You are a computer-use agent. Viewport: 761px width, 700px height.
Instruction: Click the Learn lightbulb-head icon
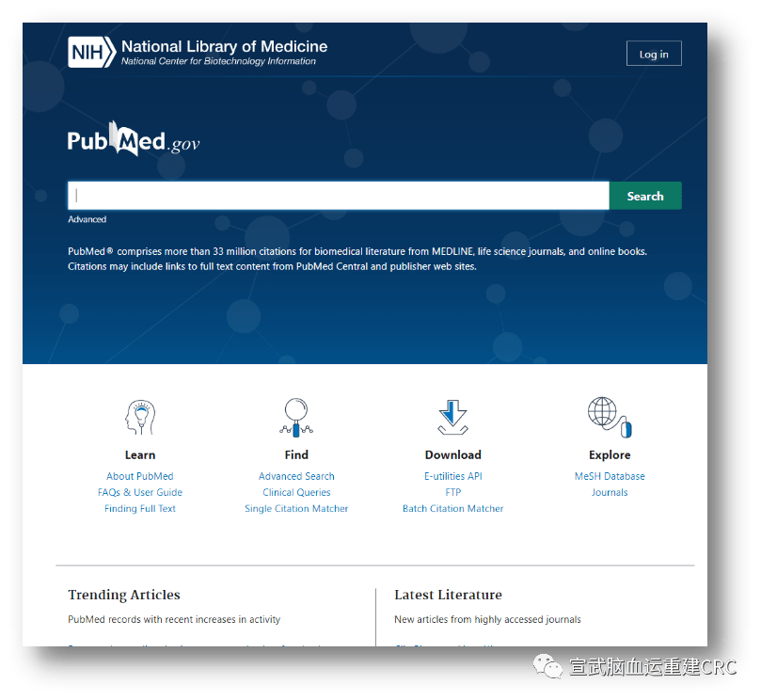coord(139,417)
